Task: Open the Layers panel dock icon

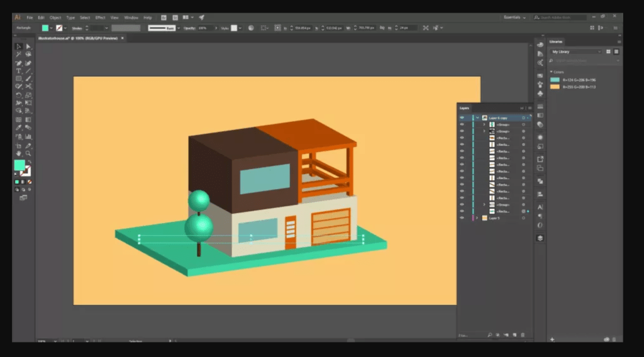Action: (540, 238)
